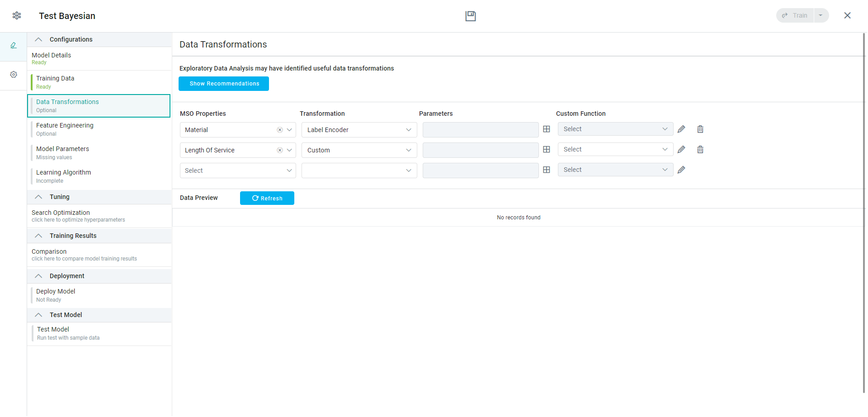
Task: Edit custom function for Length Of Service row
Action: (681, 150)
